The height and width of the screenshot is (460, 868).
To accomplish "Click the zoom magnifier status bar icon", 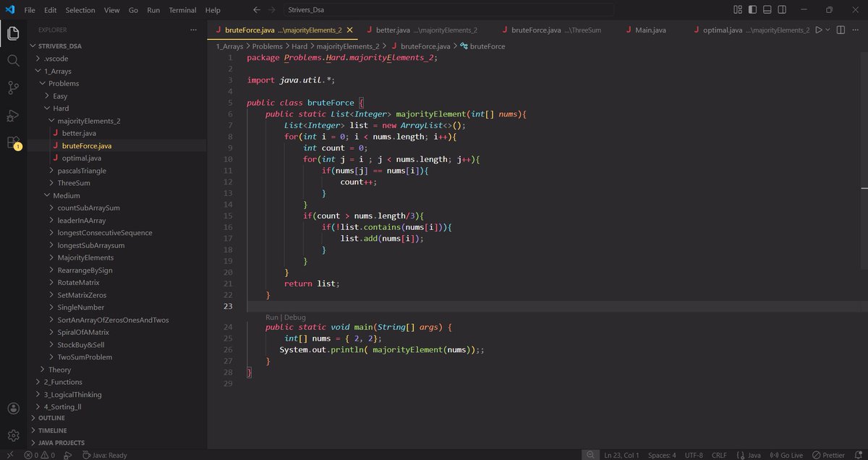I will coord(590,455).
